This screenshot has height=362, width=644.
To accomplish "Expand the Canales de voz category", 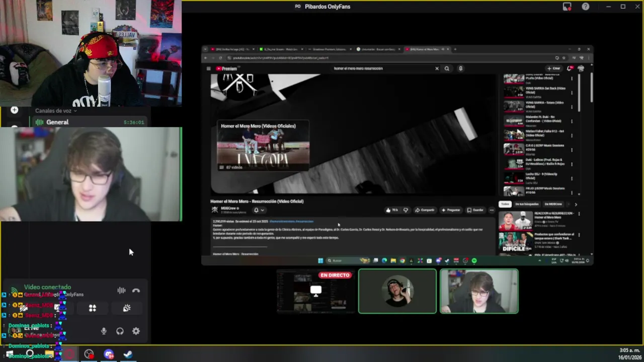I will [55, 111].
